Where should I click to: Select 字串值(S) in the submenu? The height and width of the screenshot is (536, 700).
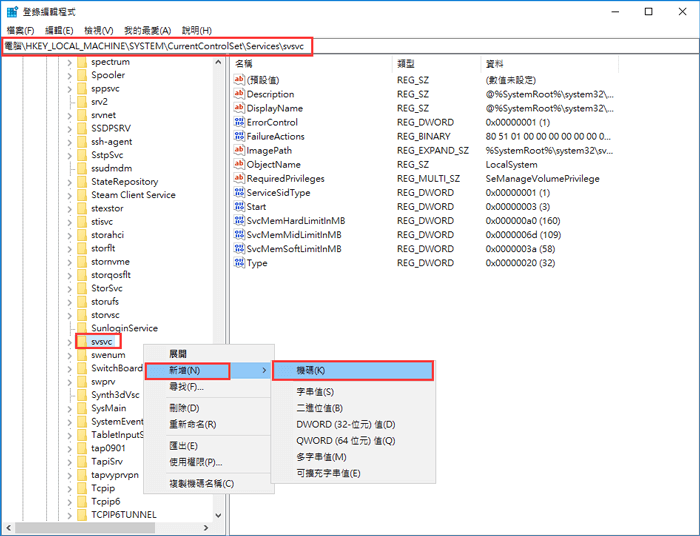[353, 392]
